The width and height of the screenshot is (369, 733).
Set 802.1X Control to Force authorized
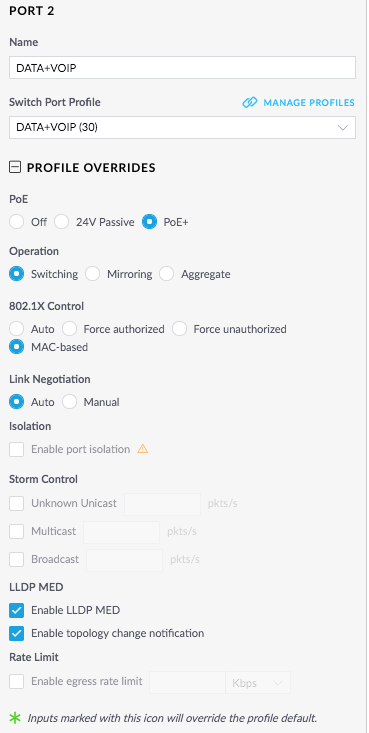pos(69,329)
